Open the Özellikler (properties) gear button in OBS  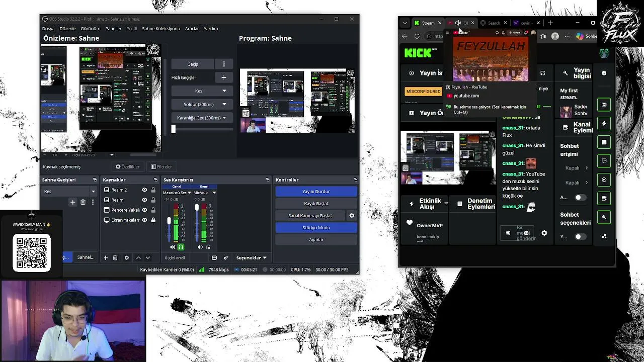click(x=127, y=166)
